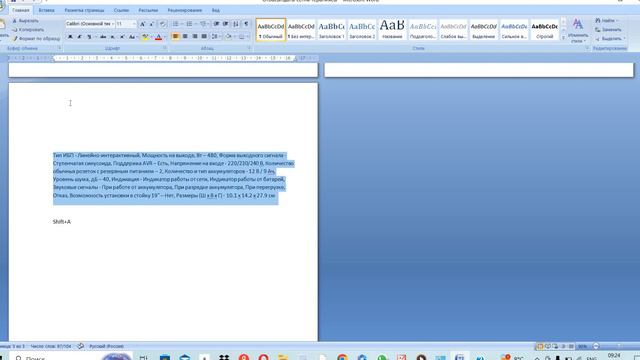This screenshot has width=640, height=360.
Task: Open the Абзац dialog launcher
Action: coord(249,48)
